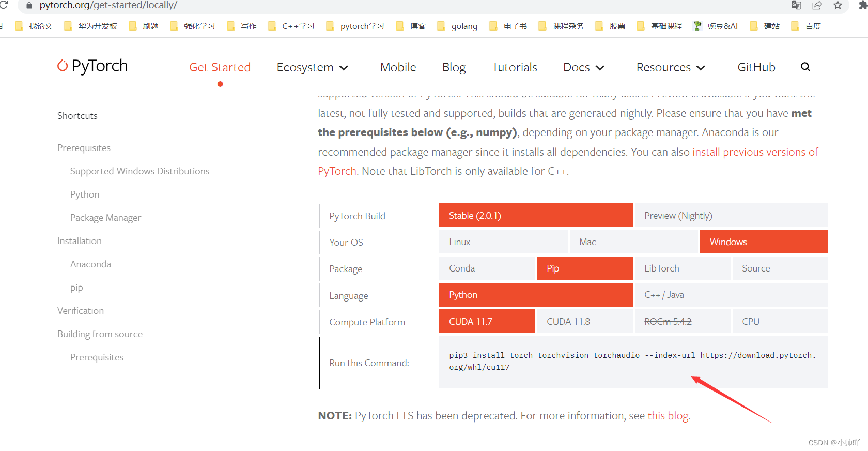Screen dimensions: 868x451
Task: Select C++ / Java language option
Action: pyautogui.click(x=731, y=294)
